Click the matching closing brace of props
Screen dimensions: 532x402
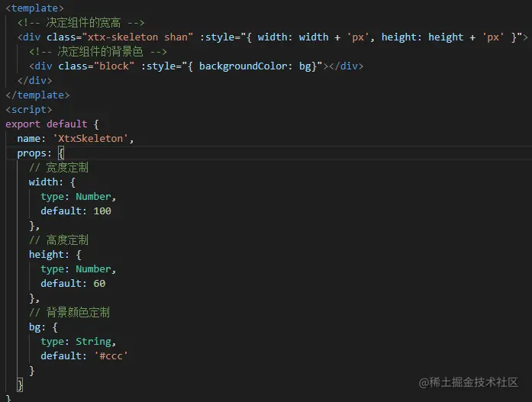20,385
